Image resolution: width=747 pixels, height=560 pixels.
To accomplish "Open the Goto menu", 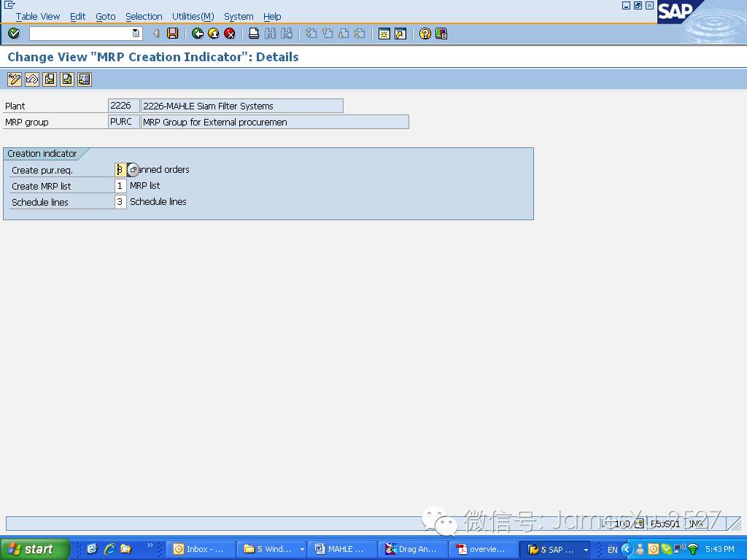I will (105, 17).
